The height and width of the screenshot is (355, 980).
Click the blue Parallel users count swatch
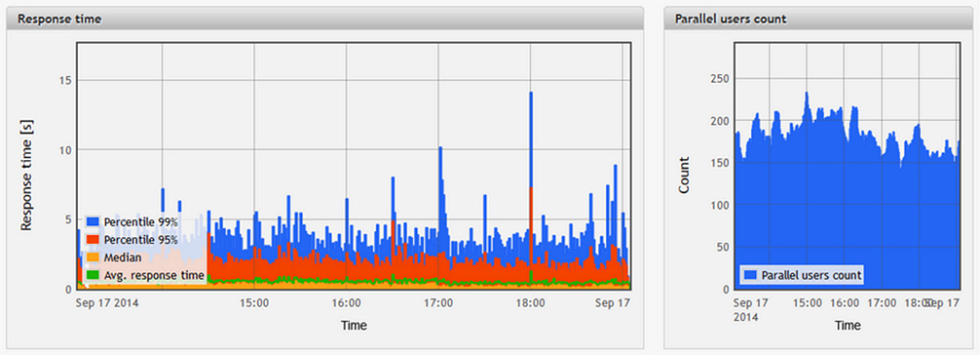click(x=752, y=275)
